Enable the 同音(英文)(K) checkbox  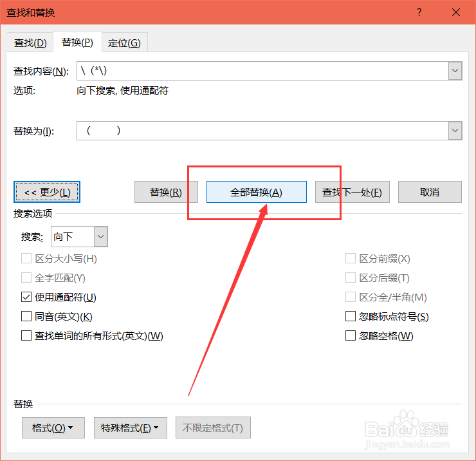(x=26, y=316)
